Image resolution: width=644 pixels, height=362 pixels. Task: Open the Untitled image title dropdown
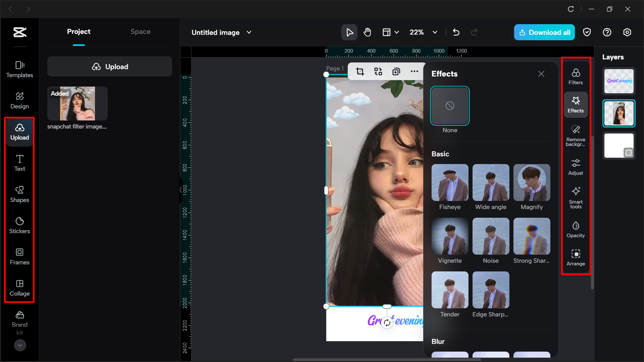[249, 32]
